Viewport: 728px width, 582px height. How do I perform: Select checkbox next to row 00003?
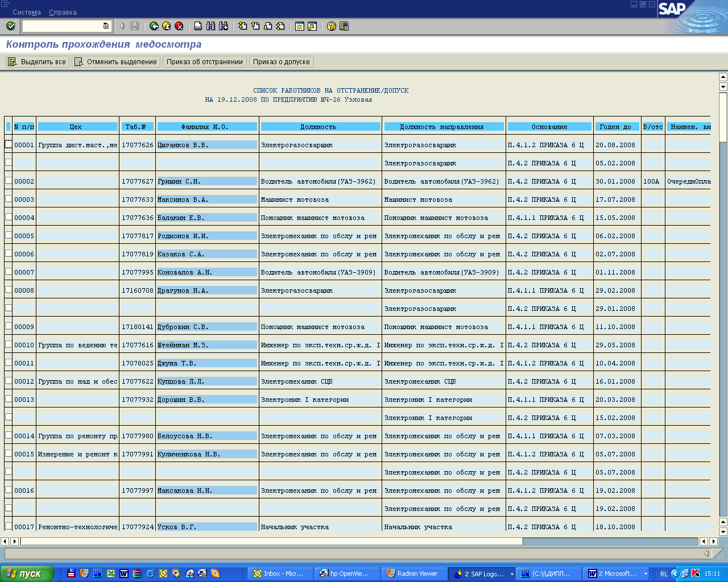point(9,199)
